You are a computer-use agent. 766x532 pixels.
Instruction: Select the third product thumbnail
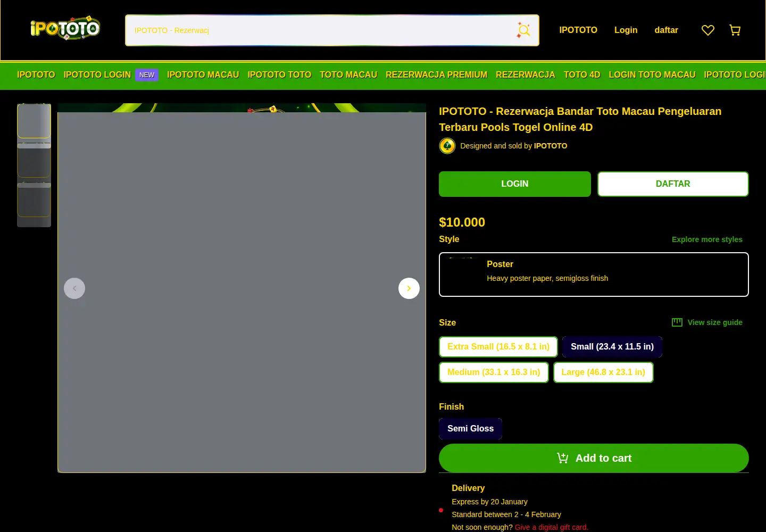click(34, 199)
